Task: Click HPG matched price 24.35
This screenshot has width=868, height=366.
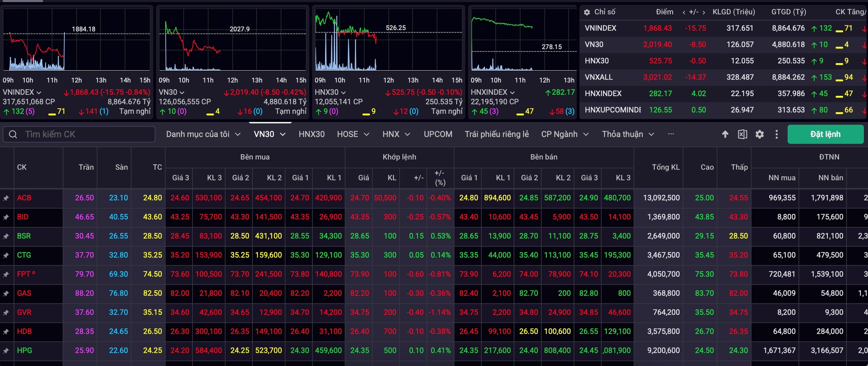Action: pyautogui.click(x=359, y=351)
